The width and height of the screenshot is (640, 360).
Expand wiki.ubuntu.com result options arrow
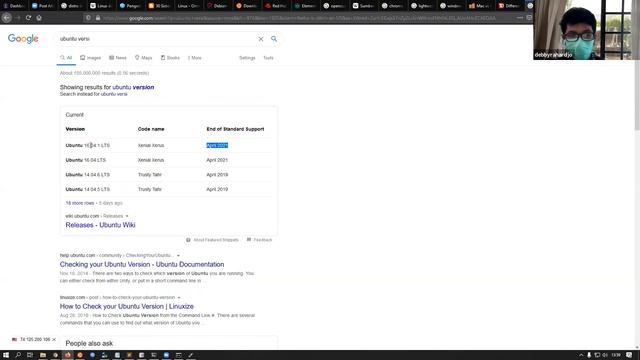pos(127,216)
